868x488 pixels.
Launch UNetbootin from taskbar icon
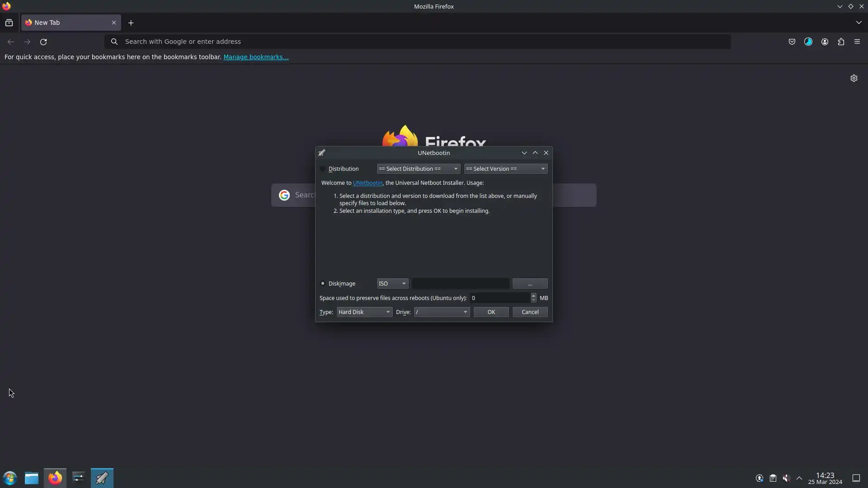click(102, 478)
